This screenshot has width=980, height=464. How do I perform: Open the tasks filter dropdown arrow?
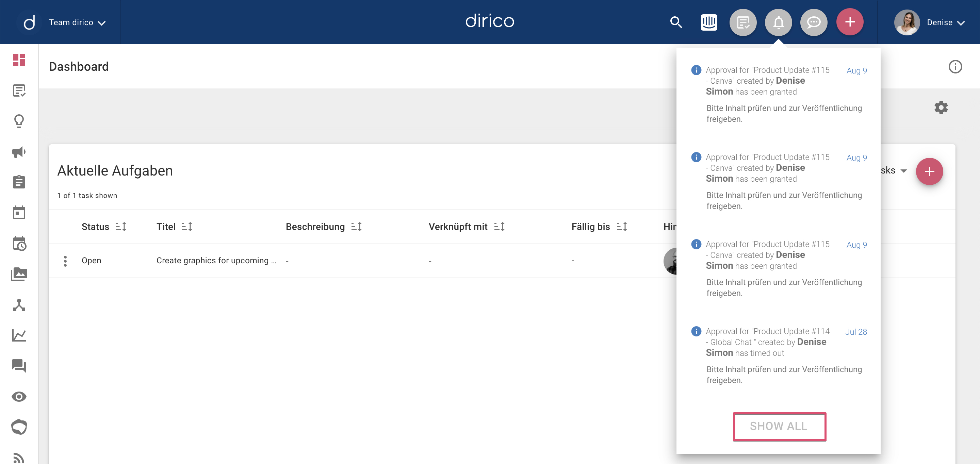tap(904, 171)
